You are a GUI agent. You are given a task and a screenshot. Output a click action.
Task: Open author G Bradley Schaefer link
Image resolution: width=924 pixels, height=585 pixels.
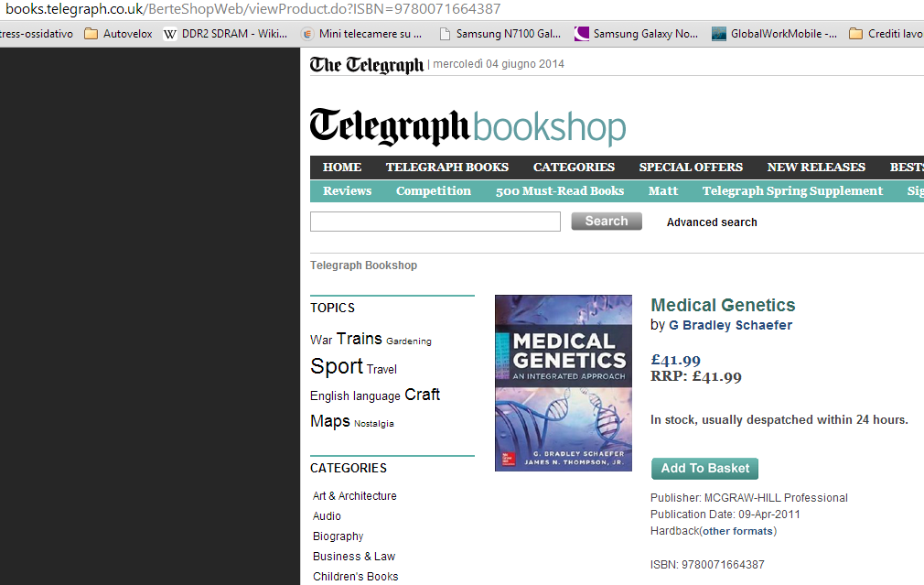(x=731, y=325)
